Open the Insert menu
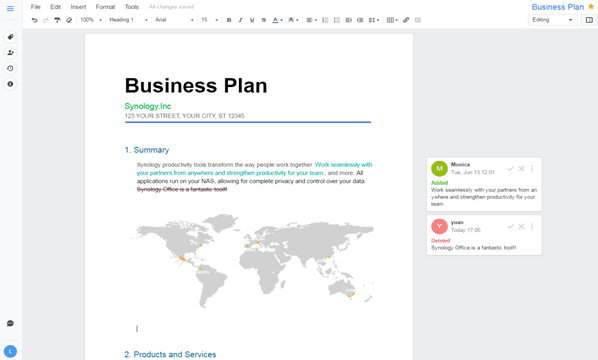Screen dimensions: 598x360 click(x=78, y=7)
